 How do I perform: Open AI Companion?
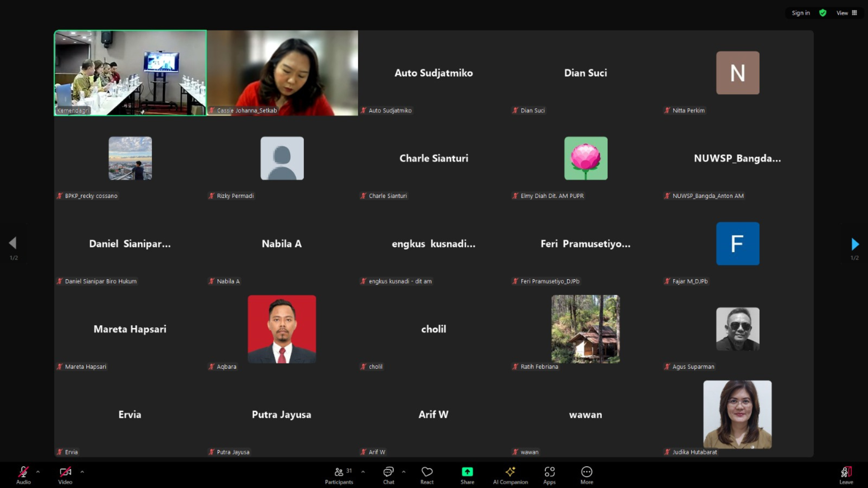pyautogui.click(x=510, y=475)
